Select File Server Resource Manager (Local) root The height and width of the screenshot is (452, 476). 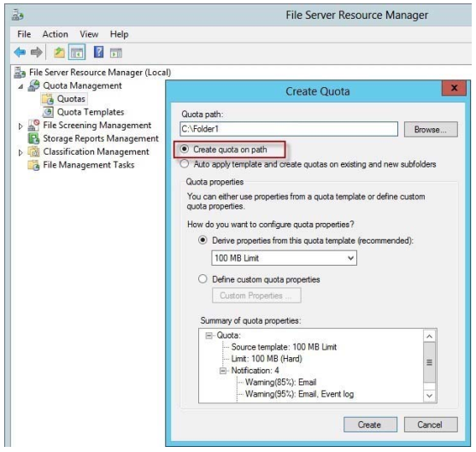[x=100, y=73]
